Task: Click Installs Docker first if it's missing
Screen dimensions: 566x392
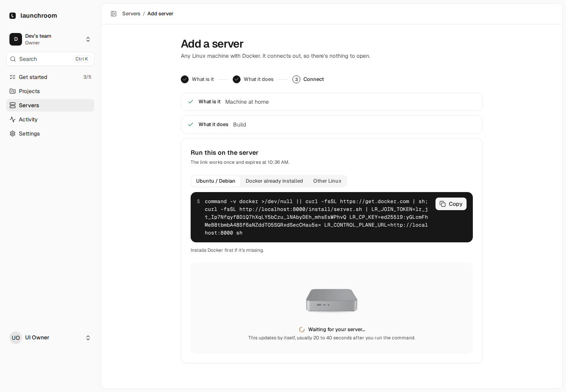Action: 227,250
